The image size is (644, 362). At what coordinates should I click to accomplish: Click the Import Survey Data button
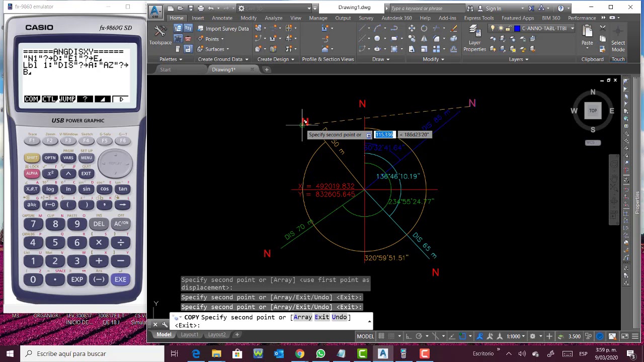[222, 29]
